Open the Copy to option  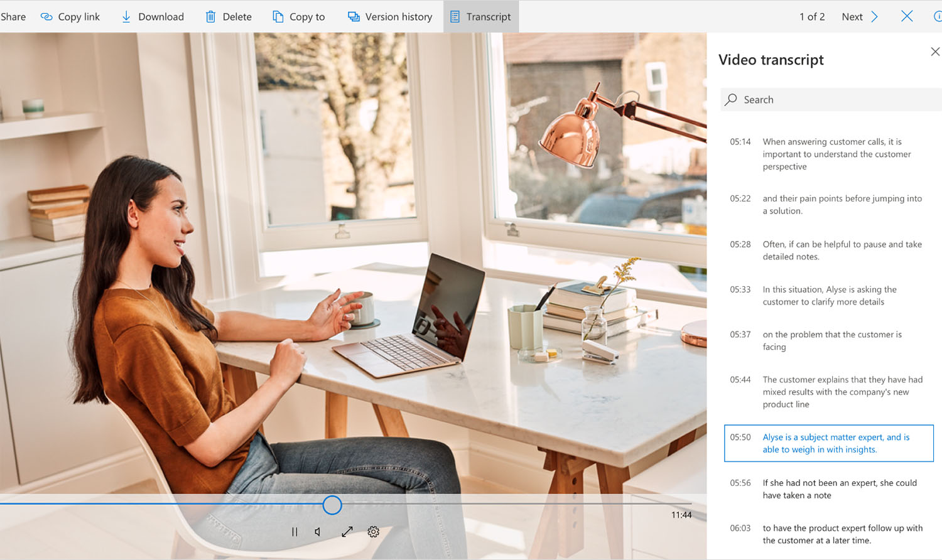tap(299, 17)
